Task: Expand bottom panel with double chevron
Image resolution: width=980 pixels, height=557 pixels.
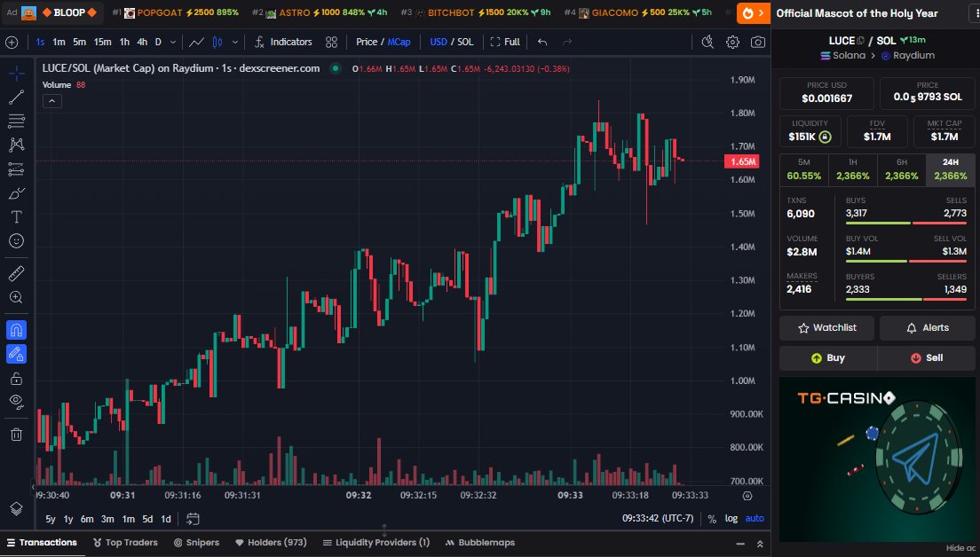Action: [x=760, y=544]
